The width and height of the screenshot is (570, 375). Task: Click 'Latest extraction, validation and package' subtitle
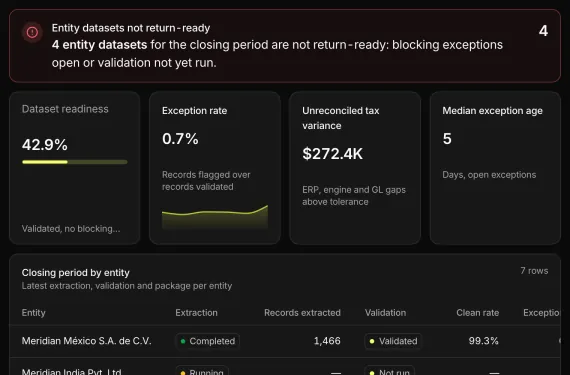pos(127,286)
